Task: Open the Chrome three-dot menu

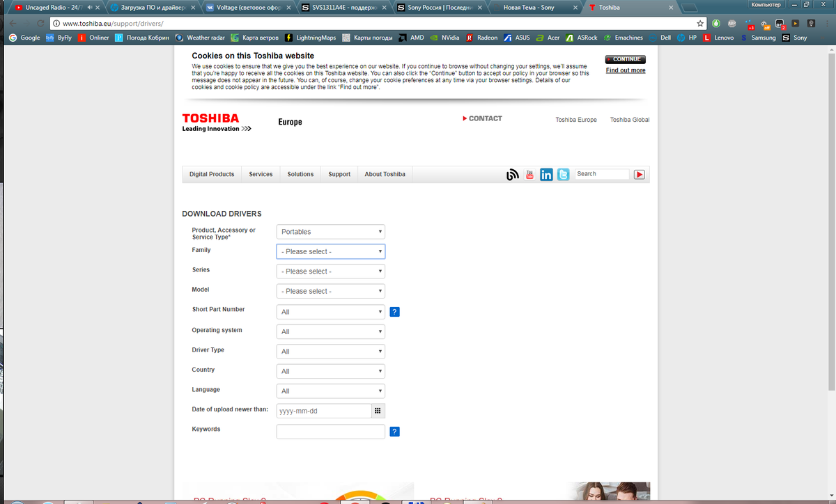Action: click(x=827, y=23)
